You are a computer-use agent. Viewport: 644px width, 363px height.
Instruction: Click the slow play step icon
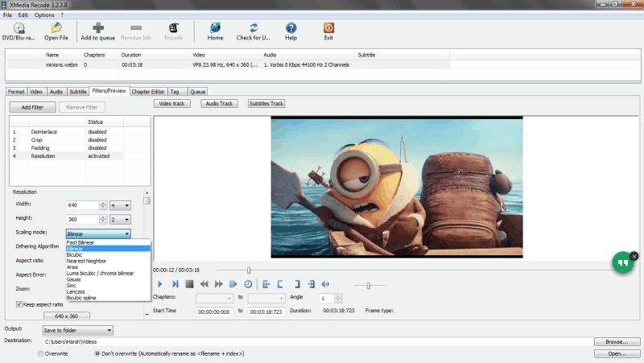click(233, 284)
